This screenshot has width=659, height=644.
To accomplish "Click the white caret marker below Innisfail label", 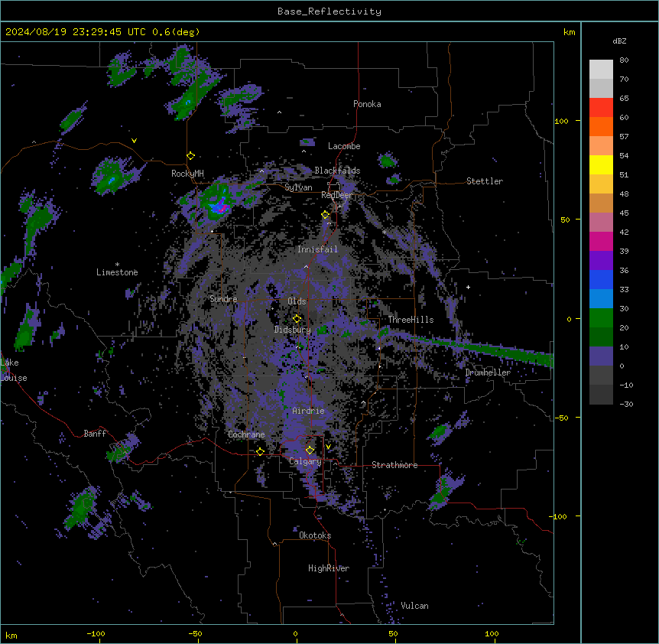I will (306, 266).
